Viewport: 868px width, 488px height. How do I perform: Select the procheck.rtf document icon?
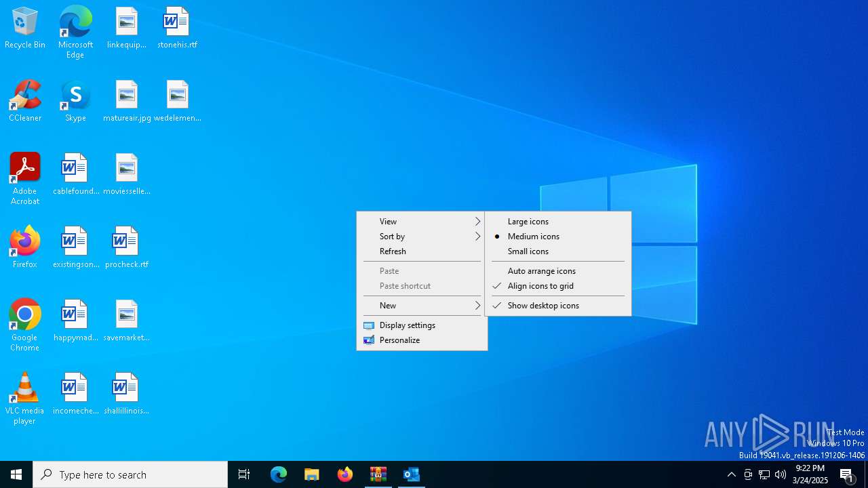point(127,247)
